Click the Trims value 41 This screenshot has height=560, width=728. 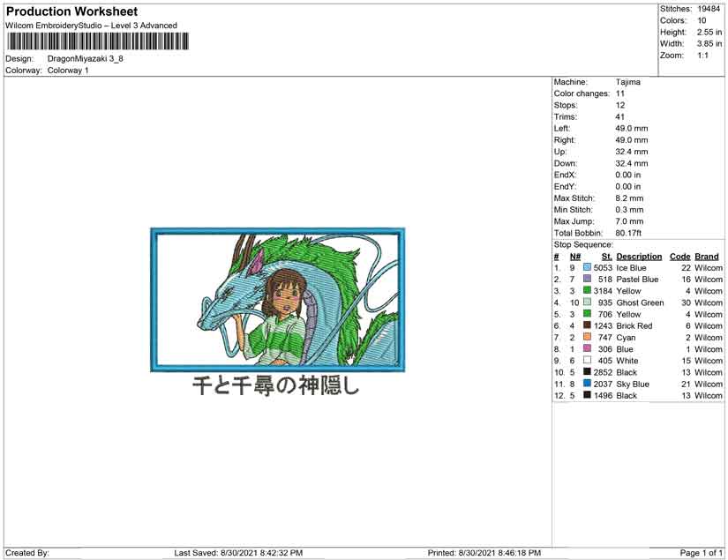click(620, 117)
